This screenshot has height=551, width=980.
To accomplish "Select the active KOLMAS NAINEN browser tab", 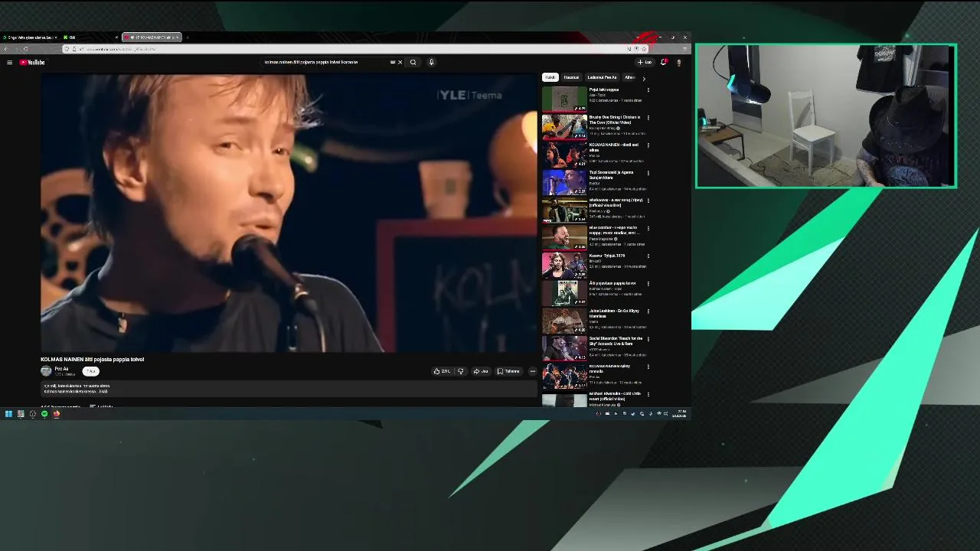I will click(x=152, y=37).
